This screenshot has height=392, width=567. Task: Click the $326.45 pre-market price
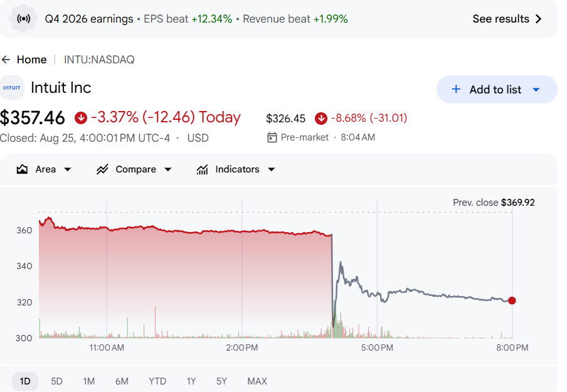(285, 119)
